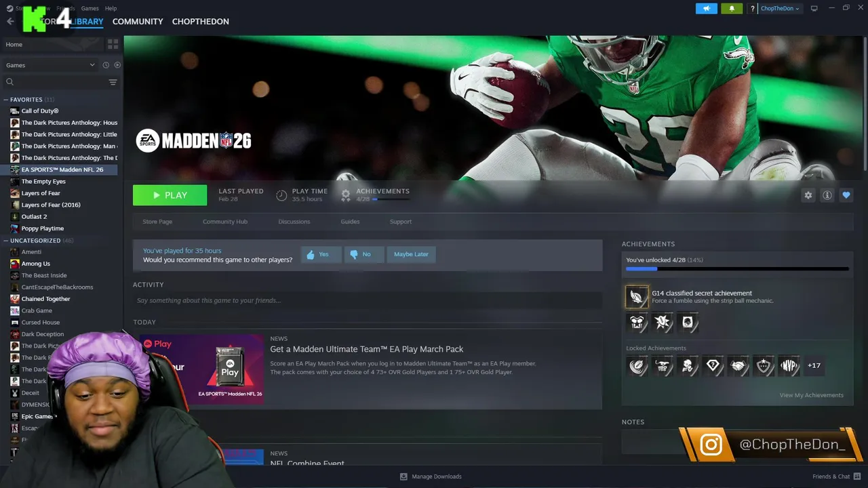This screenshot has height=488, width=868.
Task: Open the advanced filter icon
Action: click(x=113, y=82)
